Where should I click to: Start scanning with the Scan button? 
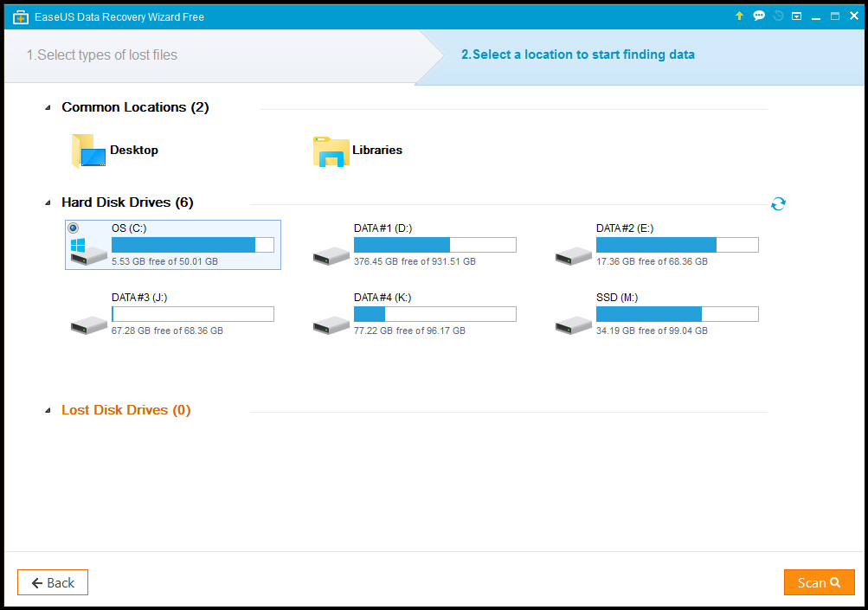(818, 581)
